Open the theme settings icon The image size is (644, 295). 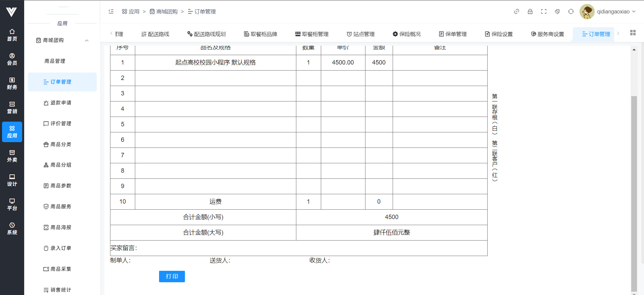point(557,11)
